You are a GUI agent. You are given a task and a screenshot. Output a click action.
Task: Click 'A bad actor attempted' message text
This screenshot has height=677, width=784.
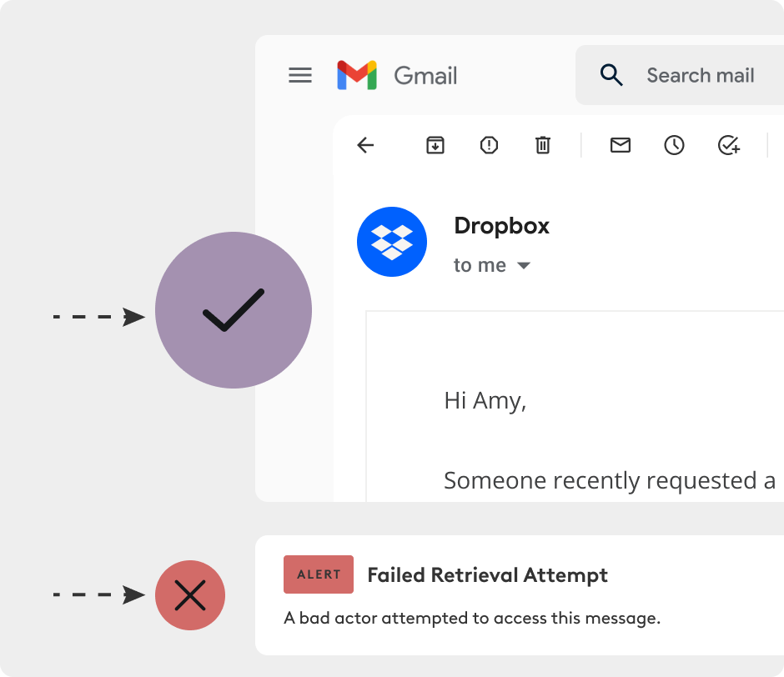click(472, 619)
